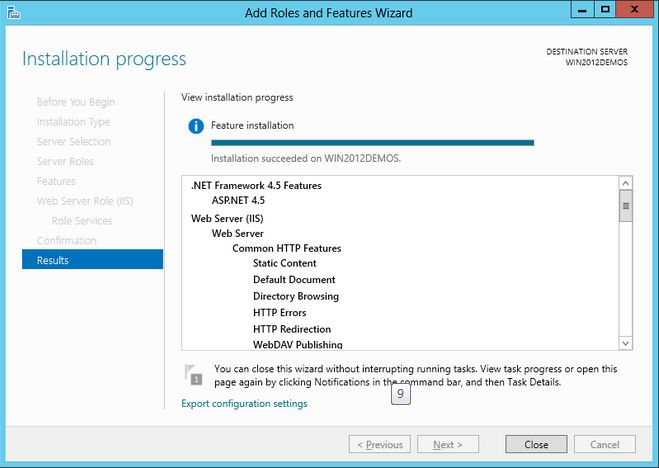Select the Confirmation step
This screenshot has height=468, width=659.
pos(66,240)
